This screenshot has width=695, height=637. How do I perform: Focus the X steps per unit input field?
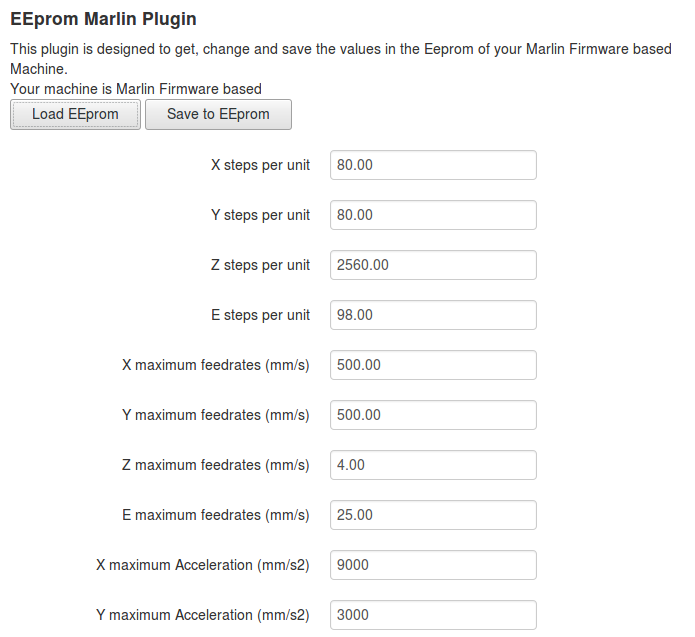tap(432, 165)
